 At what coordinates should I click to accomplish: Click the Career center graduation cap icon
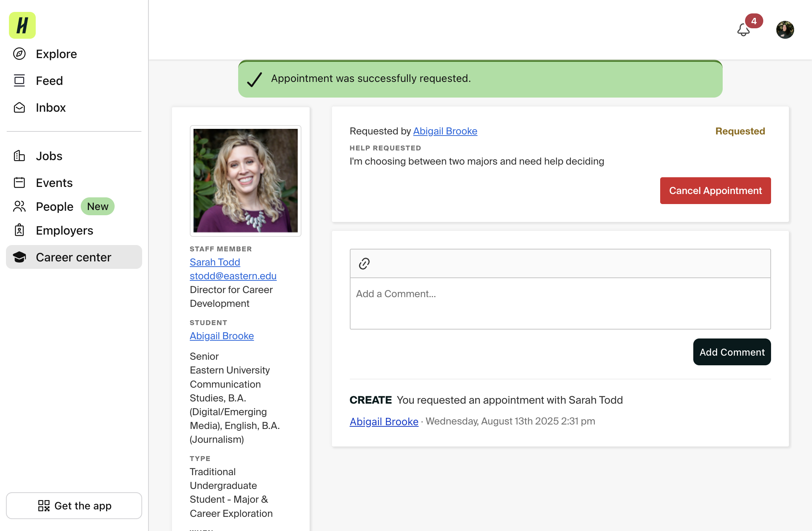pos(19,257)
